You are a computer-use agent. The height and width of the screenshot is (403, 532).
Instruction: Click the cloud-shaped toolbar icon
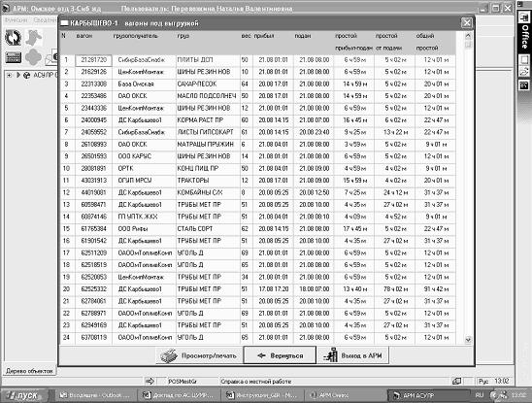pyautogui.click(x=33, y=57)
